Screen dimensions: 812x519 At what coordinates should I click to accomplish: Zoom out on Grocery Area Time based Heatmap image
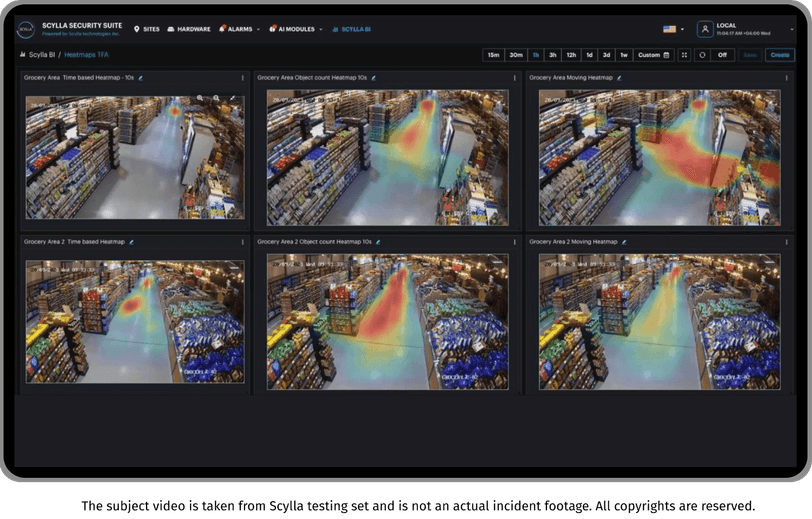coord(216,98)
